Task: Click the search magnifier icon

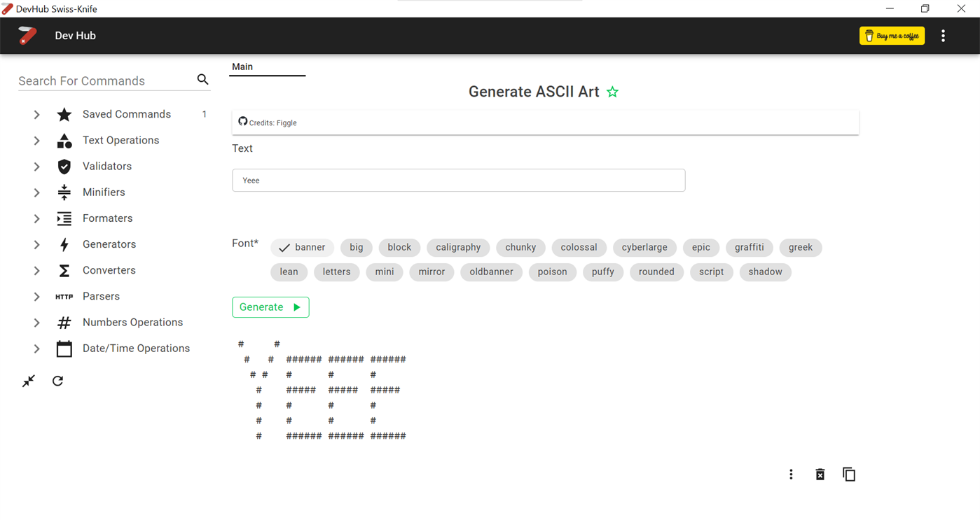Action: point(202,80)
